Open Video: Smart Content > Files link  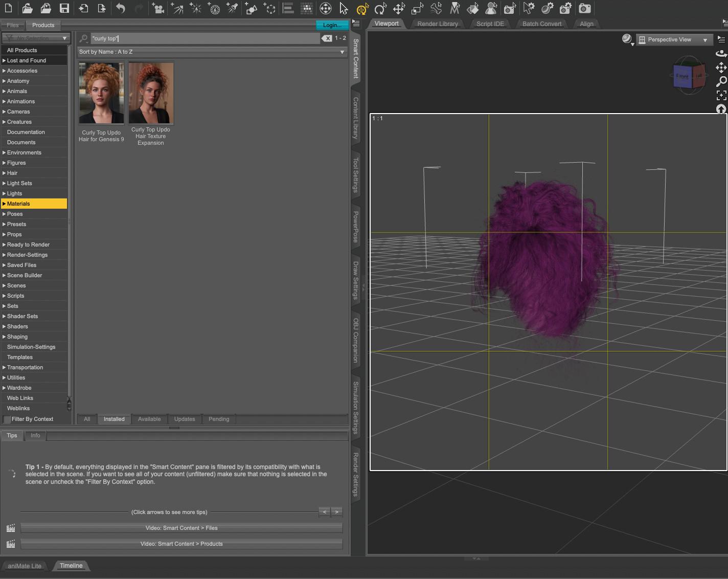[x=181, y=528]
